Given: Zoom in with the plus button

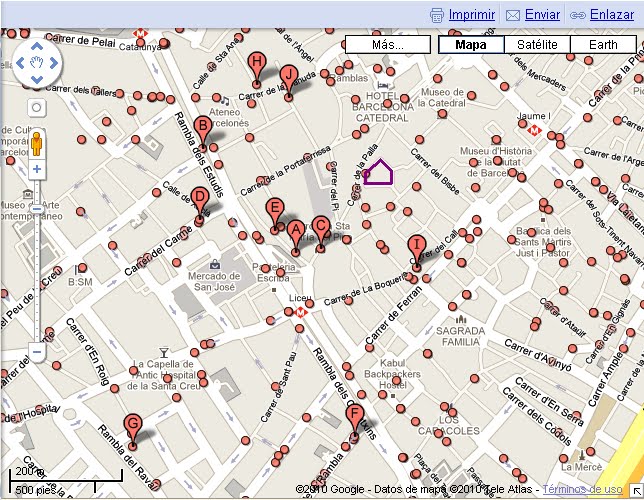Looking at the screenshot, I should [x=37, y=169].
